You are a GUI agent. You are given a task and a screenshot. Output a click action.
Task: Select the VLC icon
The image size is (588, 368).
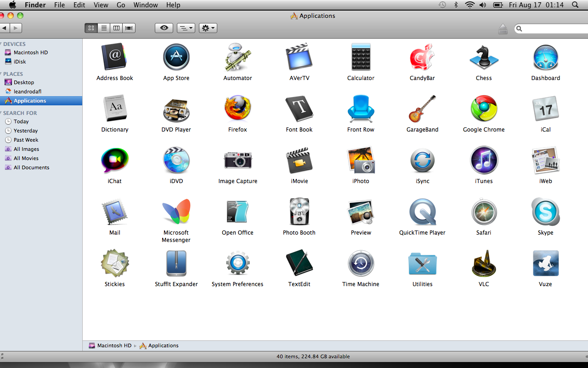[x=484, y=263]
